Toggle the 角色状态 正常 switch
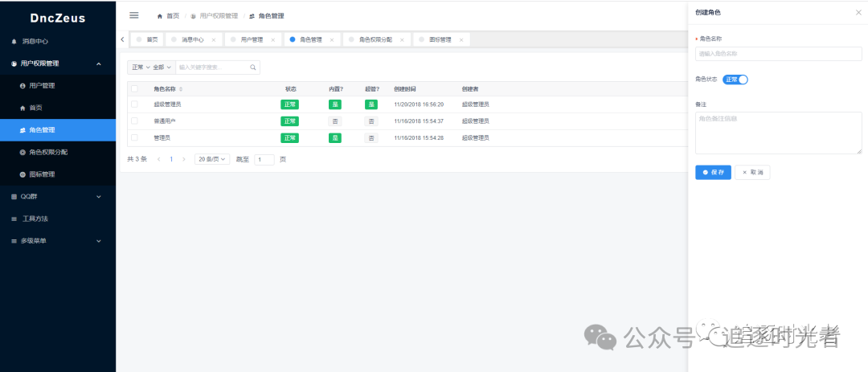This screenshot has width=868, height=372. (735, 80)
